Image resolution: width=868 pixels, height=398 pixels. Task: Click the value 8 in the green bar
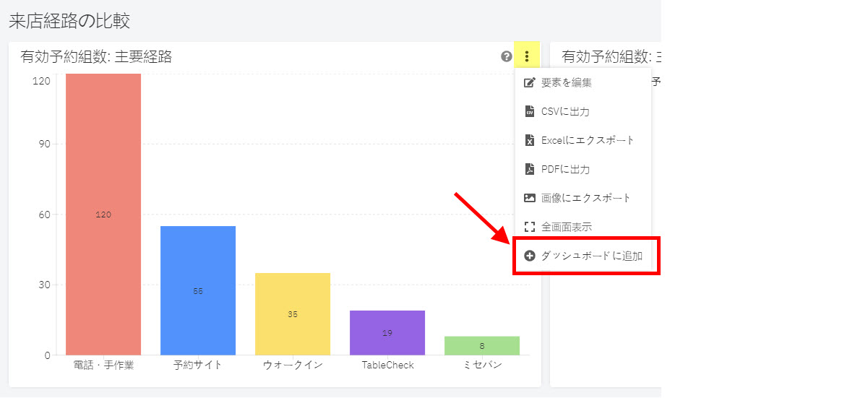click(482, 346)
